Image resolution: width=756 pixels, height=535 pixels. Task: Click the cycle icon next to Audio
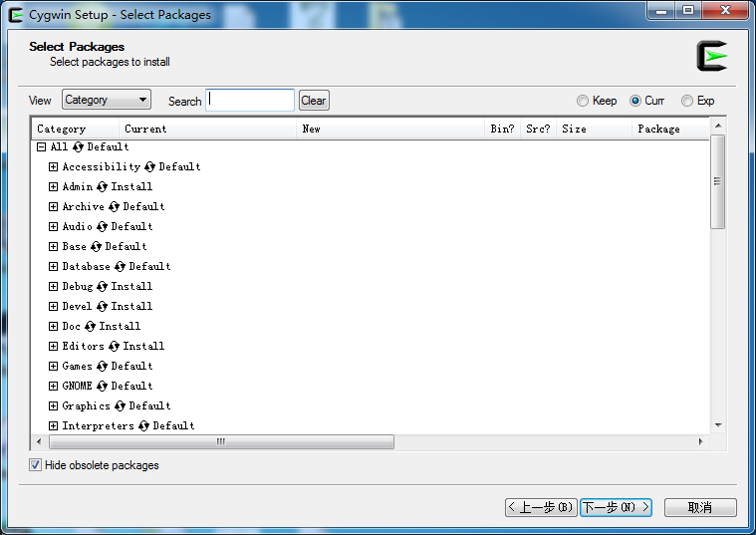pyautogui.click(x=102, y=227)
